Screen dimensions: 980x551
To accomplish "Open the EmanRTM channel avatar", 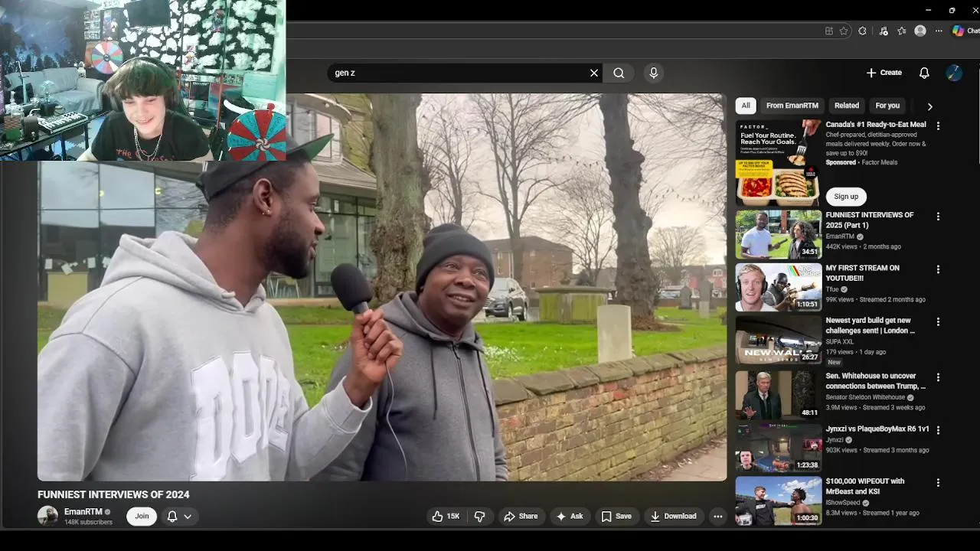I will point(47,516).
